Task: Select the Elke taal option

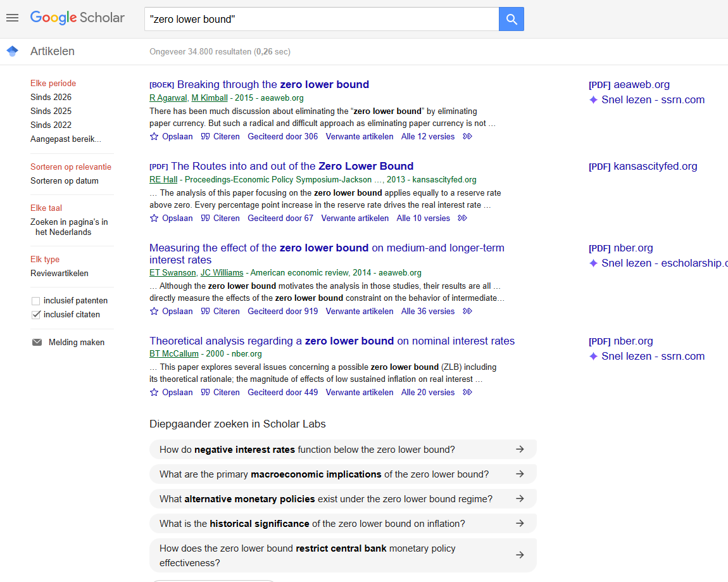Action: 46,208
